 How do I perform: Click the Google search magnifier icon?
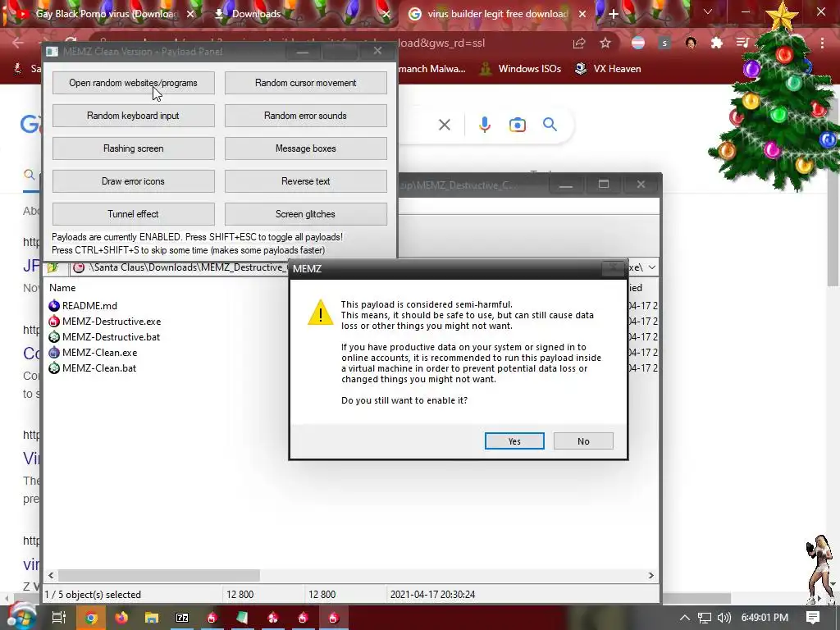(x=550, y=125)
